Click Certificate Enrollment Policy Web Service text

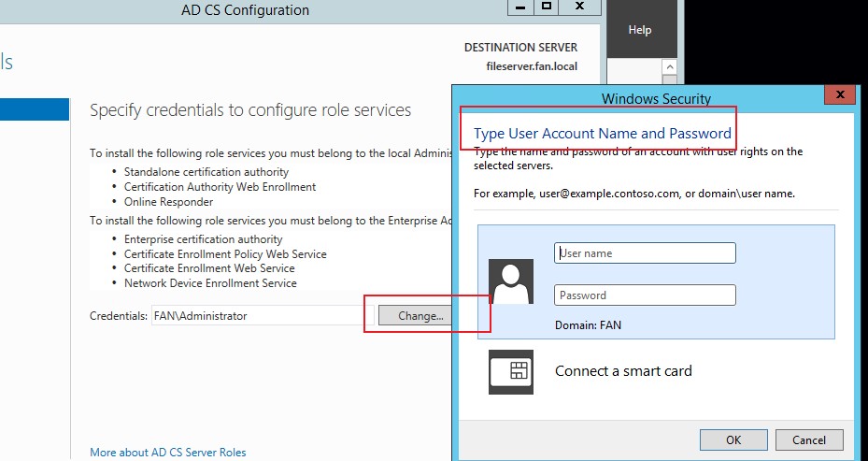[x=225, y=253]
